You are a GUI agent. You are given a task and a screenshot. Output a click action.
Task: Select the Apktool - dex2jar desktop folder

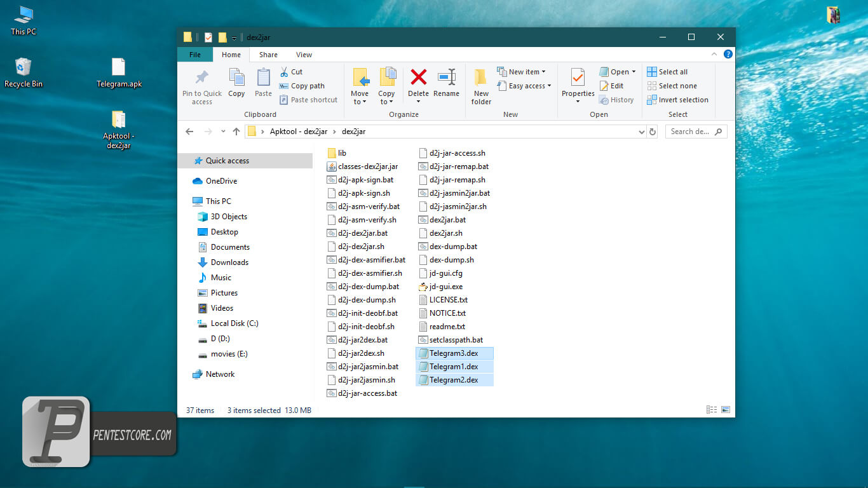tap(119, 130)
